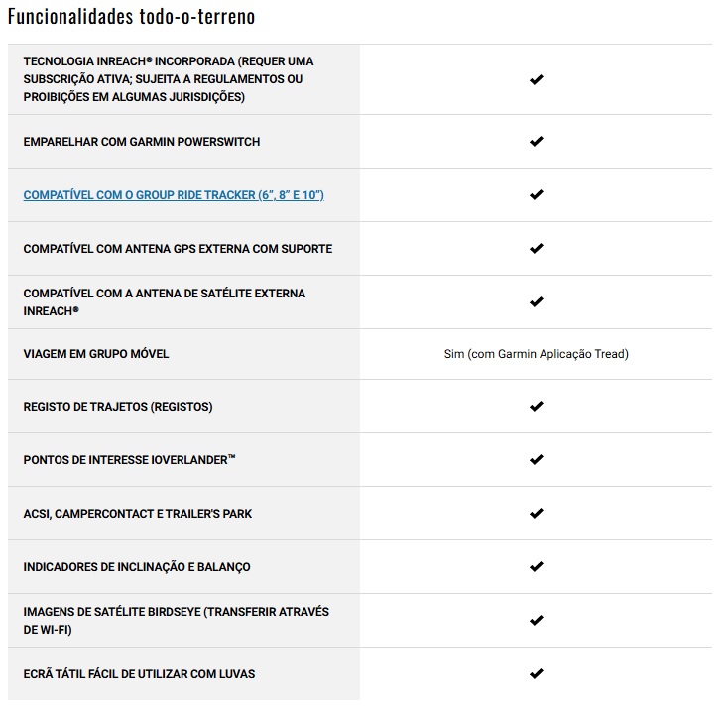
Task: Click checkmark for Tecnologia inReach incorporada
Action: (537, 79)
